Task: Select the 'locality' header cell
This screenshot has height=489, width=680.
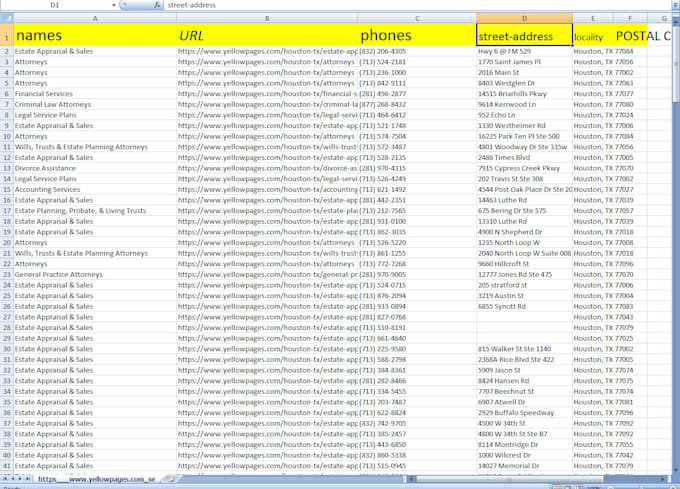Action: [x=593, y=35]
